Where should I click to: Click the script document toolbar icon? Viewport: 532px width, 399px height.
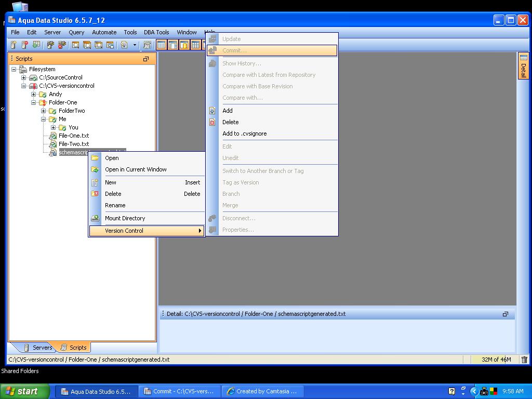point(124,45)
